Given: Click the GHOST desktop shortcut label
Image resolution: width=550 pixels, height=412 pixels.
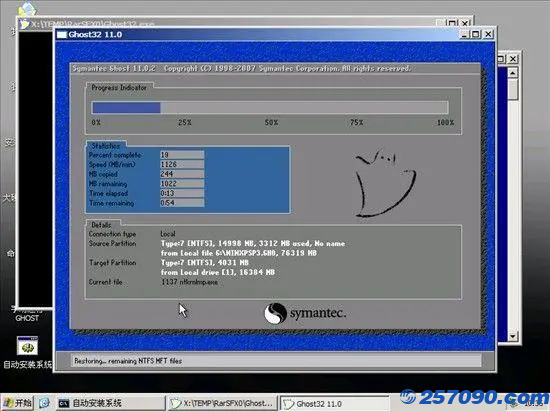Looking at the screenshot, I should click(27, 318).
